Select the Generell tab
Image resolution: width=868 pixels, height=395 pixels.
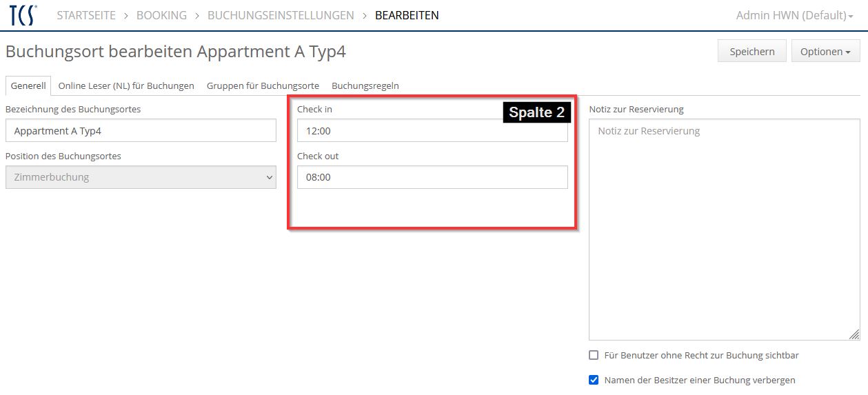[28, 86]
